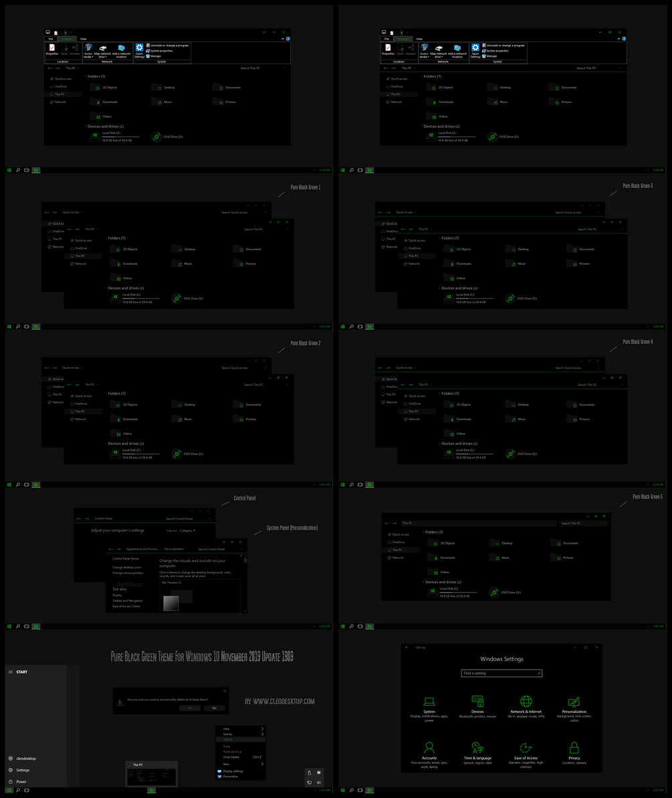
Task: Select OneDrive in the navigation pane
Action: tap(60, 86)
